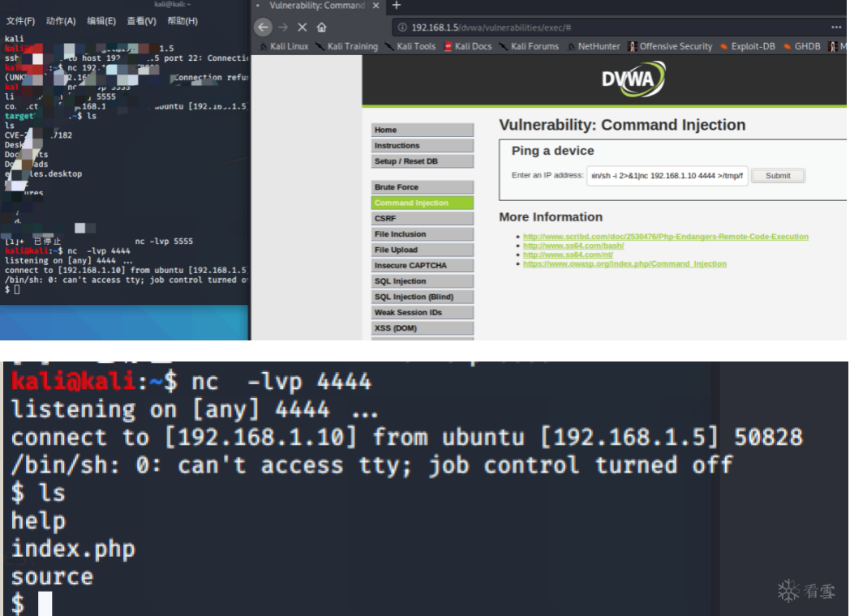The image size is (850, 616).
Task: Click 'help' in enlarged terminal output
Action: [38, 521]
